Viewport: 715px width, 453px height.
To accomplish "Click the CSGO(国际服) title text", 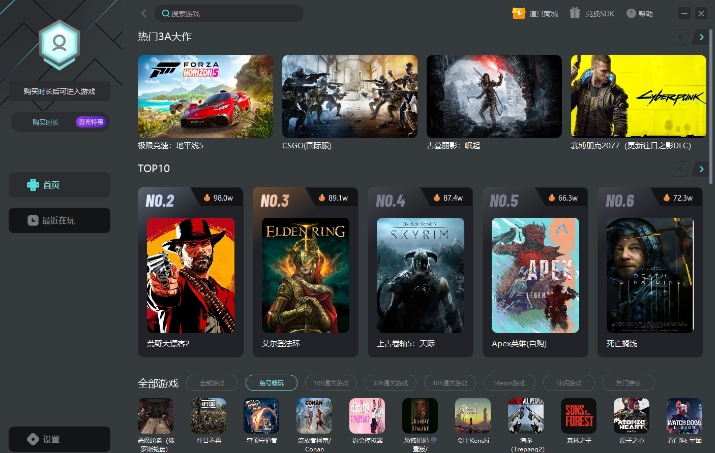I will (306, 146).
